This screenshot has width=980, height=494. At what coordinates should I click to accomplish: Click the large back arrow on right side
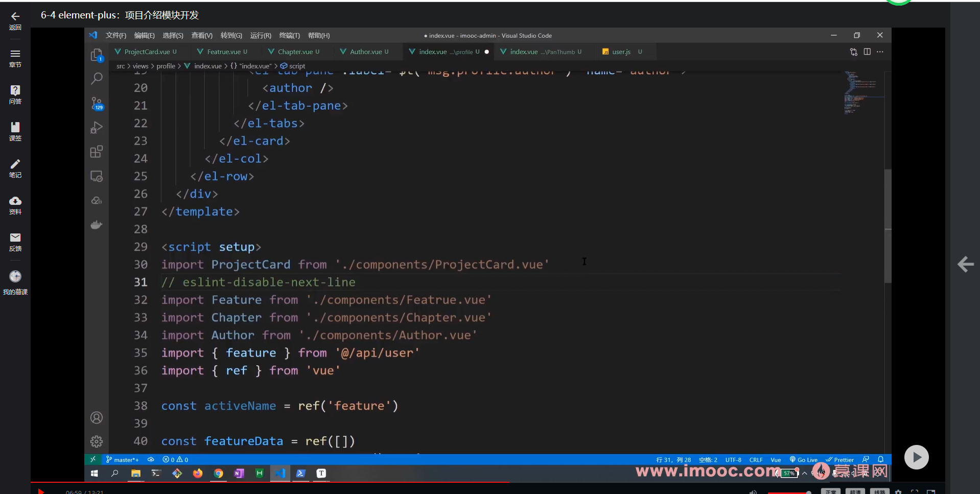(x=965, y=264)
